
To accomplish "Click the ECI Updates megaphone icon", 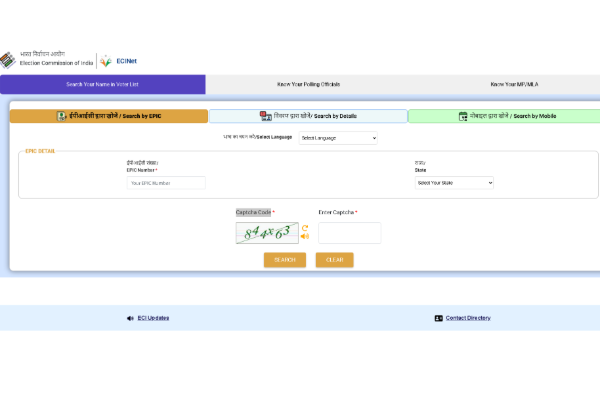I will [x=130, y=318].
